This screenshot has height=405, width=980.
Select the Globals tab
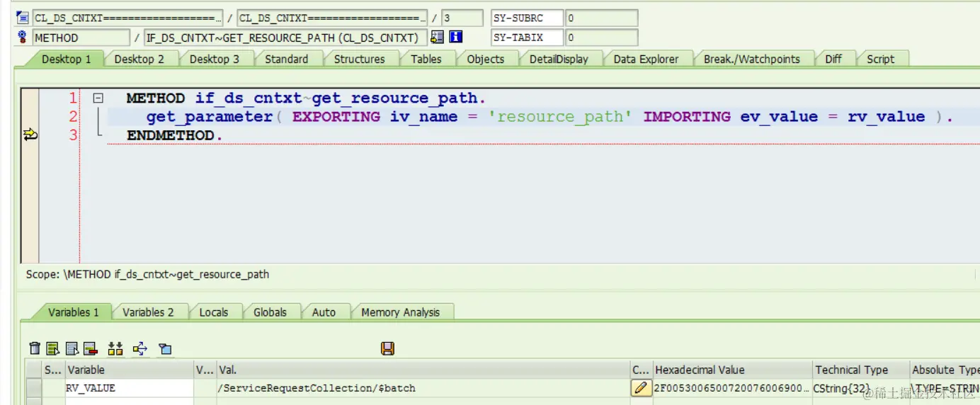click(x=270, y=312)
